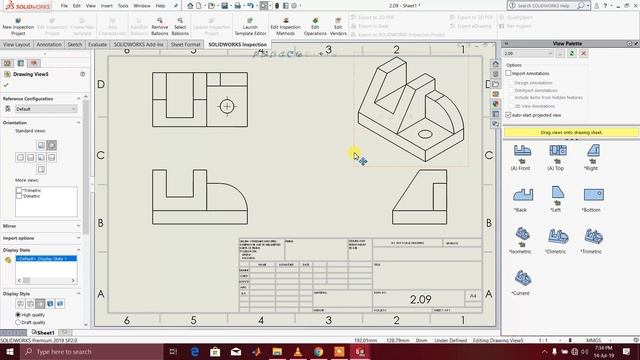Open Launch Template Editor
The image size is (640, 360).
250,27
